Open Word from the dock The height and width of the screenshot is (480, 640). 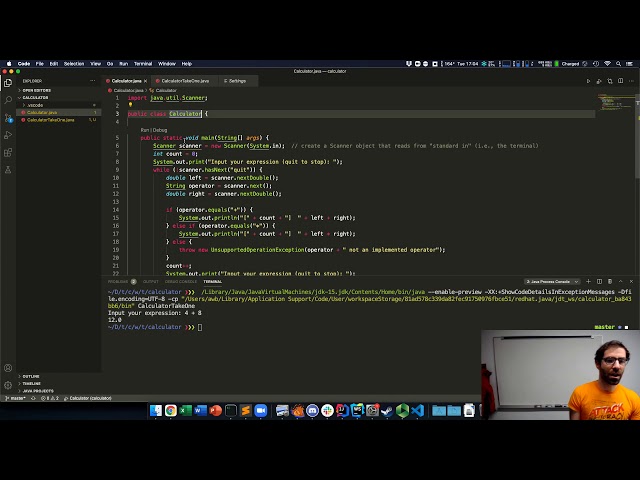pos(200,410)
